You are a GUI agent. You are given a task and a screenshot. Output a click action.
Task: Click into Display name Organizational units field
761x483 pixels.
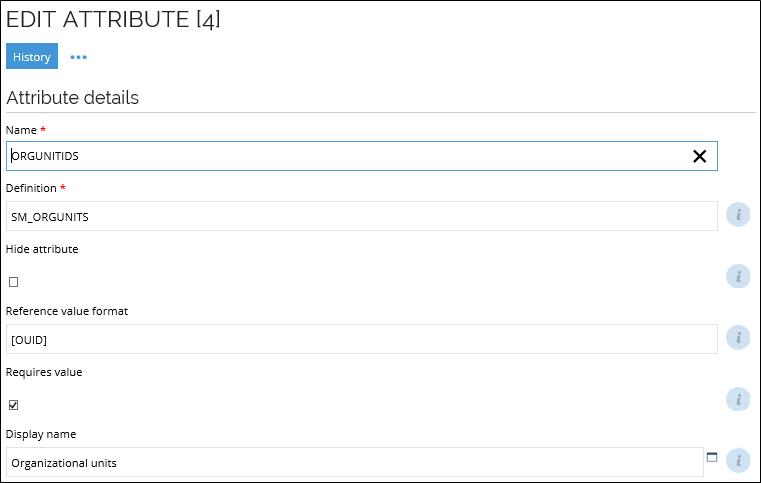coord(355,462)
